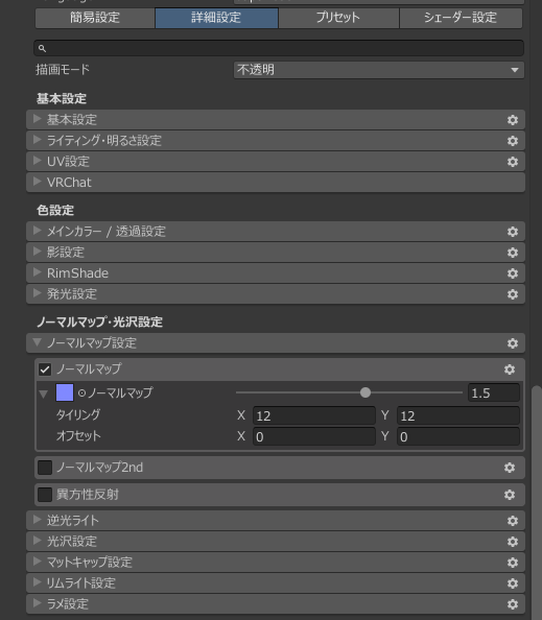The height and width of the screenshot is (620, 542).
Task: Open gear menu for 影設定 row
Action: 512,252
